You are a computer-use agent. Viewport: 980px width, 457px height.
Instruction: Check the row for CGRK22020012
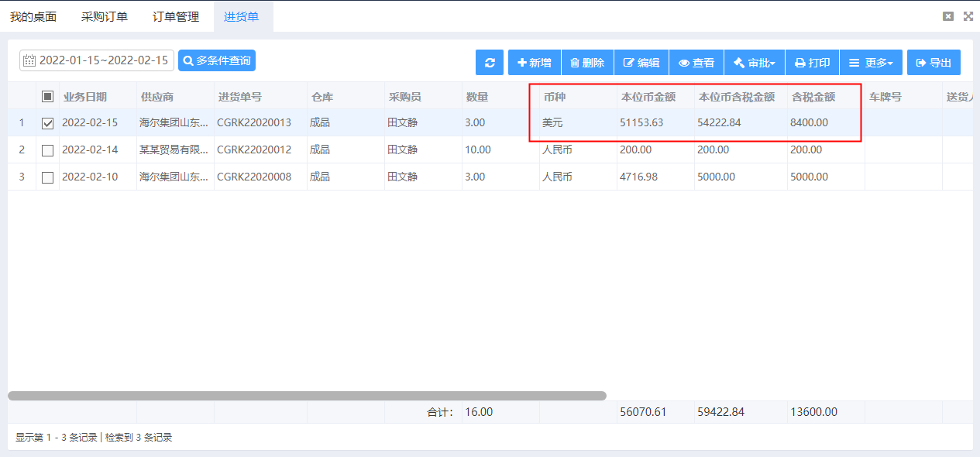[47, 150]
